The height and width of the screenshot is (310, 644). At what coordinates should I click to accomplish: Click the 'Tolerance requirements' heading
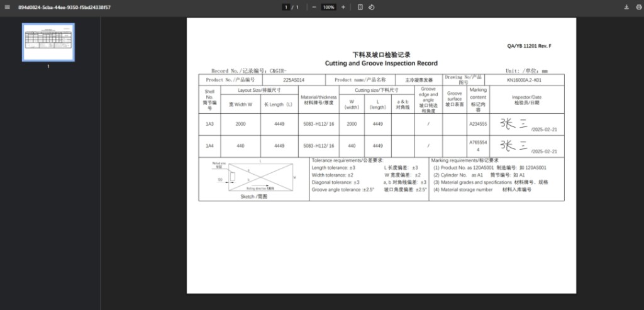[347, 160]
